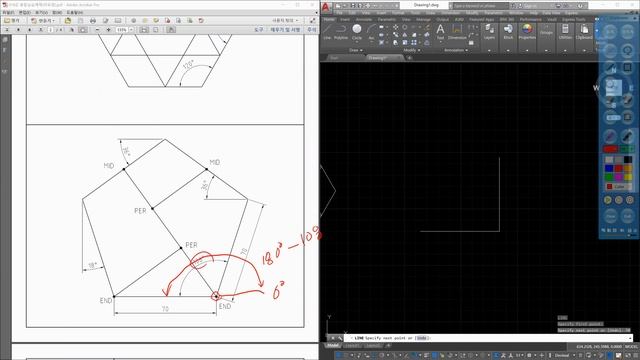Expand the Circle tool options arrow
The height and width of the screenshot is (360, 640).
pos(357,42)
